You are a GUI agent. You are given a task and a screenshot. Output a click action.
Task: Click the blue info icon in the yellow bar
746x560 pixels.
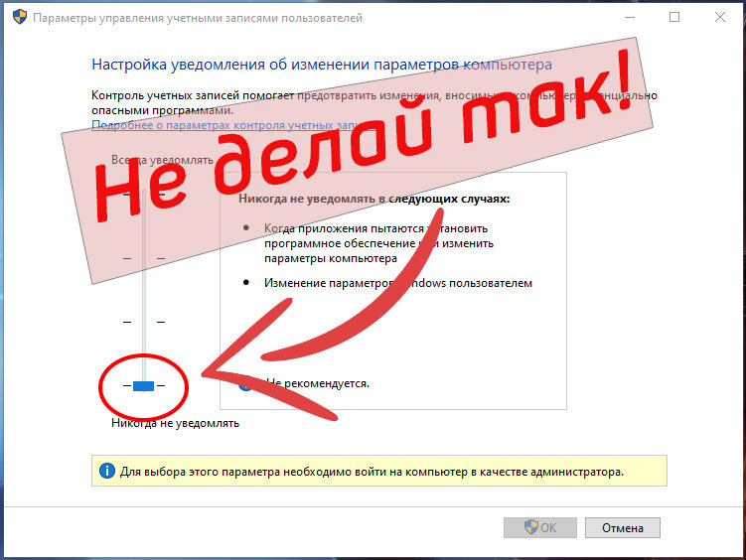[x=107, y=471]
